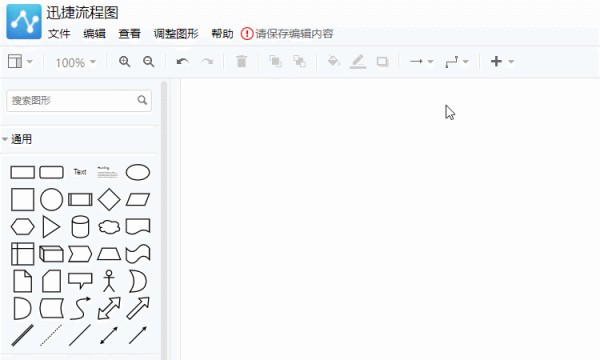Click the delete trash icon
This screenshot has width=600, height=360.
pyautogui.click(x=241, y=61)
